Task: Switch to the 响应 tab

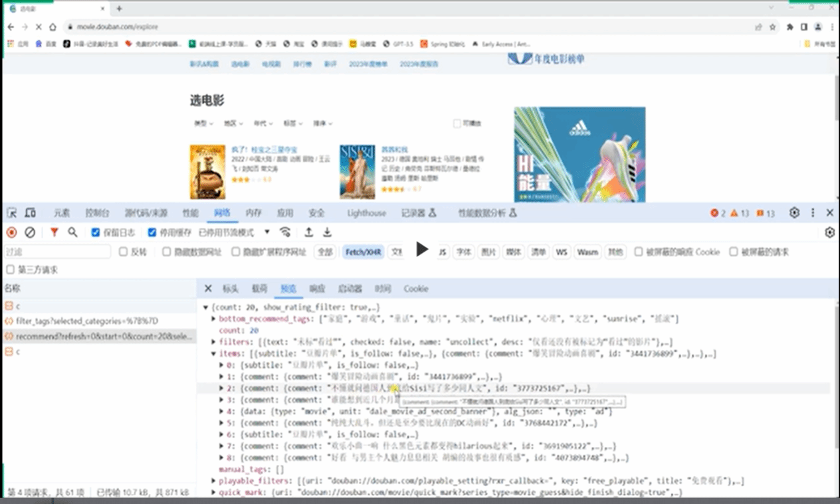Action: (x=317, y=289)
